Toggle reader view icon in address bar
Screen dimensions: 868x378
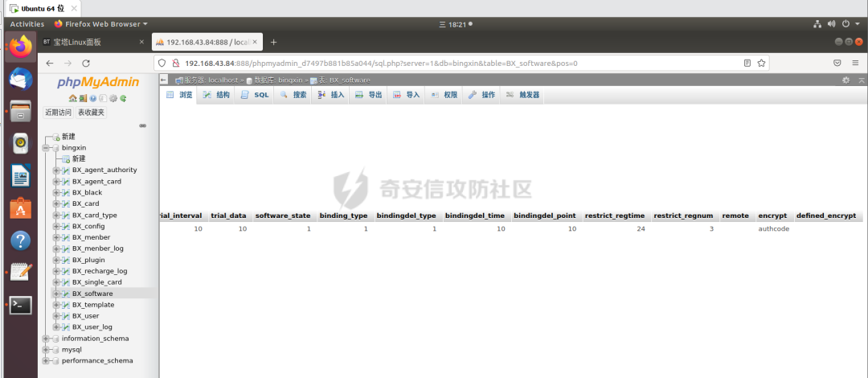pos(747,64)
